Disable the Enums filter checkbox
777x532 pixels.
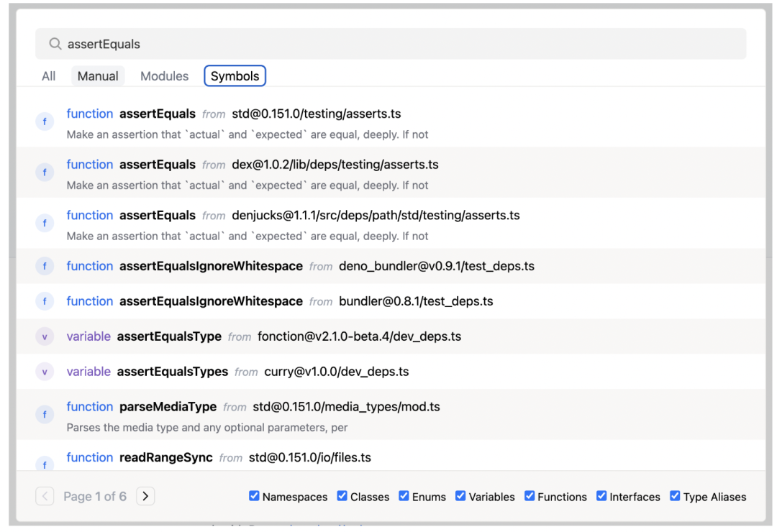404,496
